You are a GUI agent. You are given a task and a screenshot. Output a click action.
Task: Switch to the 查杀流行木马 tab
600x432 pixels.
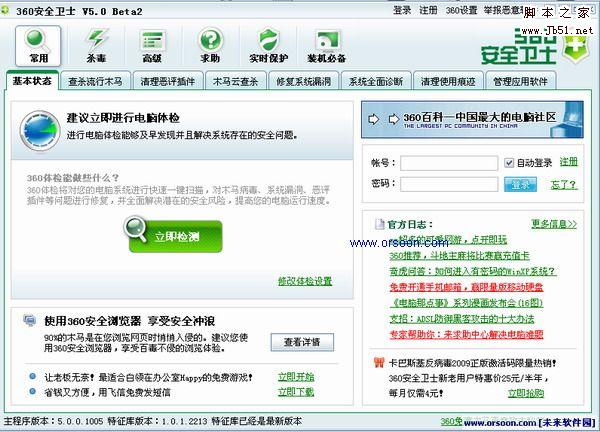coord(96,81)
